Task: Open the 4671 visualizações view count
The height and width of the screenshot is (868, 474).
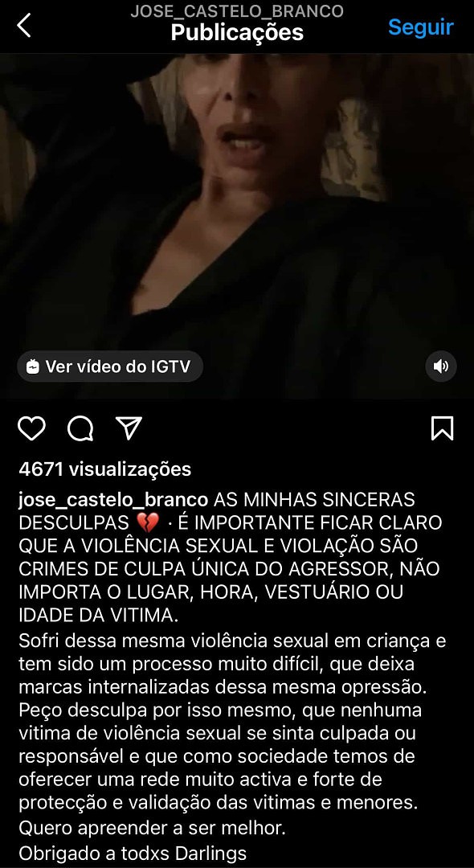Action: 104,469
